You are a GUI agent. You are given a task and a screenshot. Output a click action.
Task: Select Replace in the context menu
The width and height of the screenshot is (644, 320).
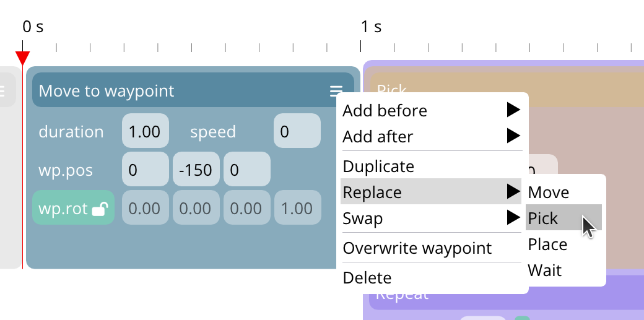click(x=372, y=192)
